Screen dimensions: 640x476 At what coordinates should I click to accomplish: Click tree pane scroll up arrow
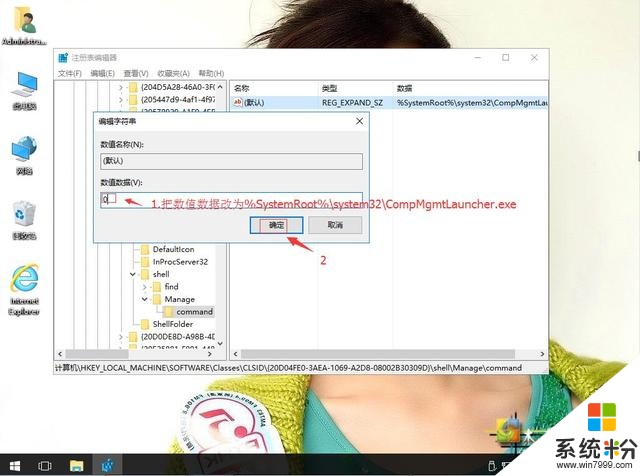(220, 87)
